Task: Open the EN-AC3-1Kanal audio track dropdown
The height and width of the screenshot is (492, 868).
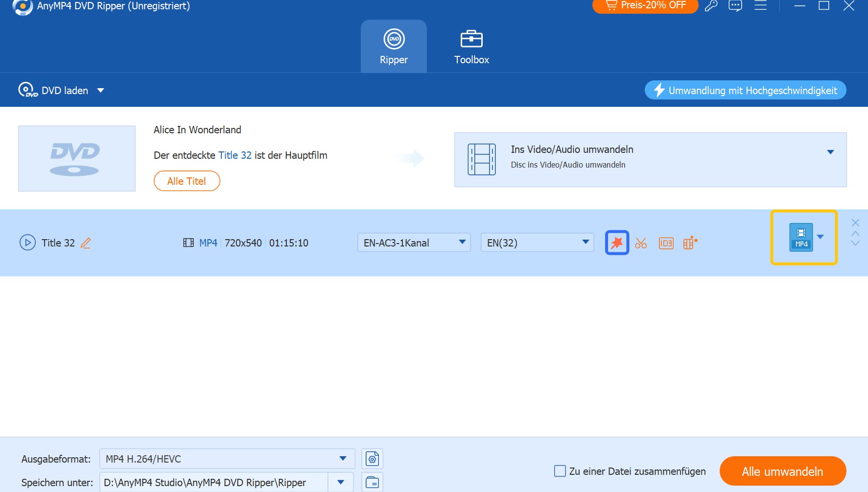Action: coord(414,243)
